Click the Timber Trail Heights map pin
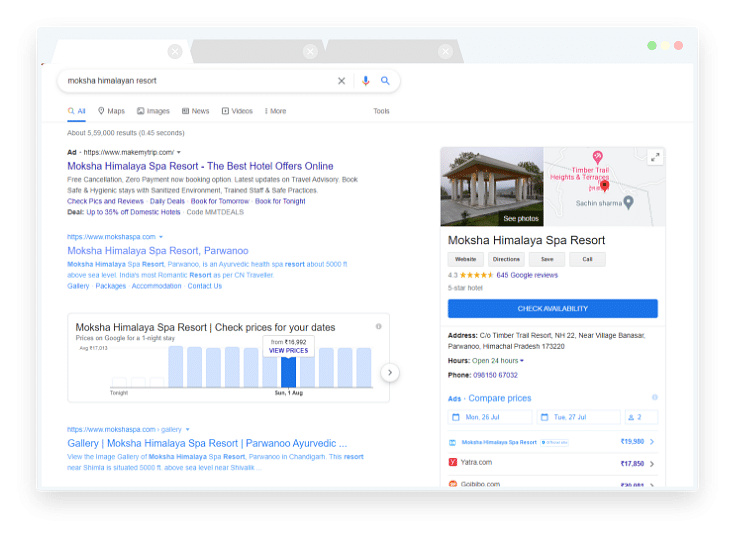Viewport: 735px width, 539px height. pyautogui.click(x=597, y=157)
